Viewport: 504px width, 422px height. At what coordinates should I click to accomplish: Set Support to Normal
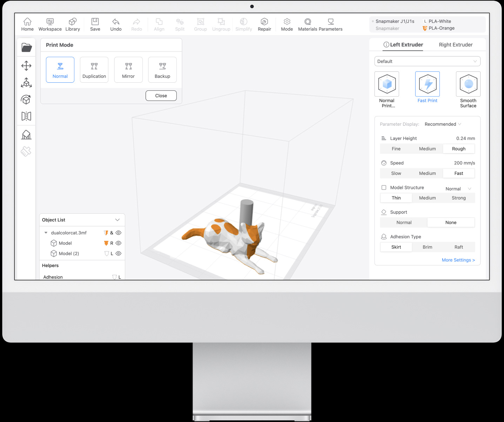(404, 223)
